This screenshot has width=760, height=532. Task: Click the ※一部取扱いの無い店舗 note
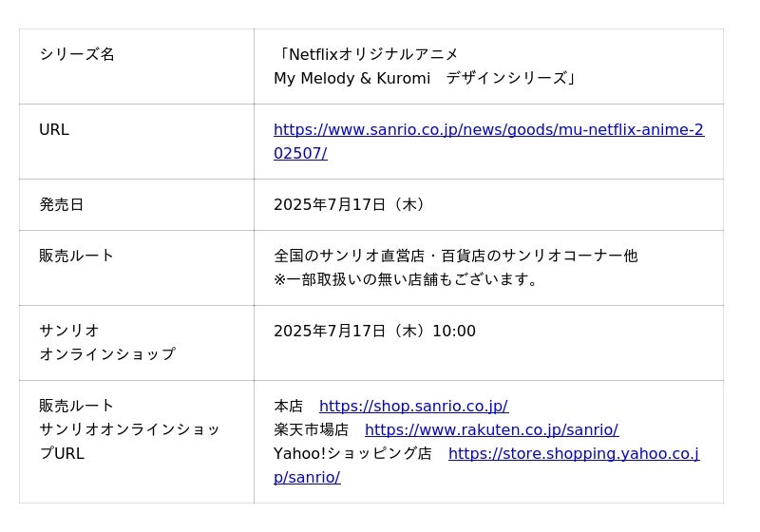point(408,279)
